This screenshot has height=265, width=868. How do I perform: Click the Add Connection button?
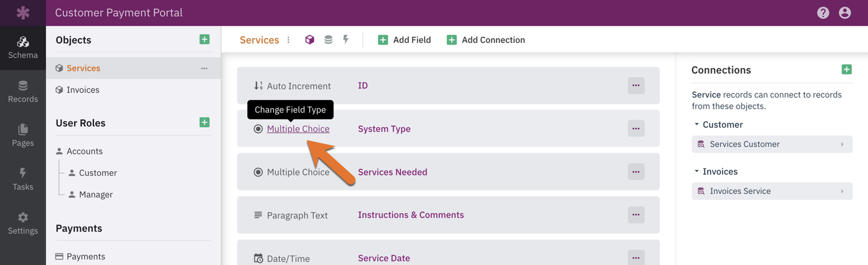tap(486, 40)
